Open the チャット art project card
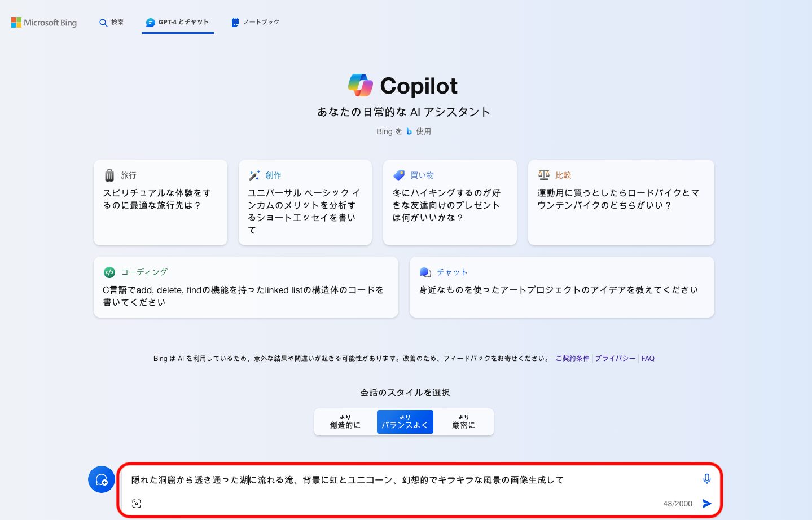This screenshot has width=812, height=520. pyautogui.click(x=562, y=287)
